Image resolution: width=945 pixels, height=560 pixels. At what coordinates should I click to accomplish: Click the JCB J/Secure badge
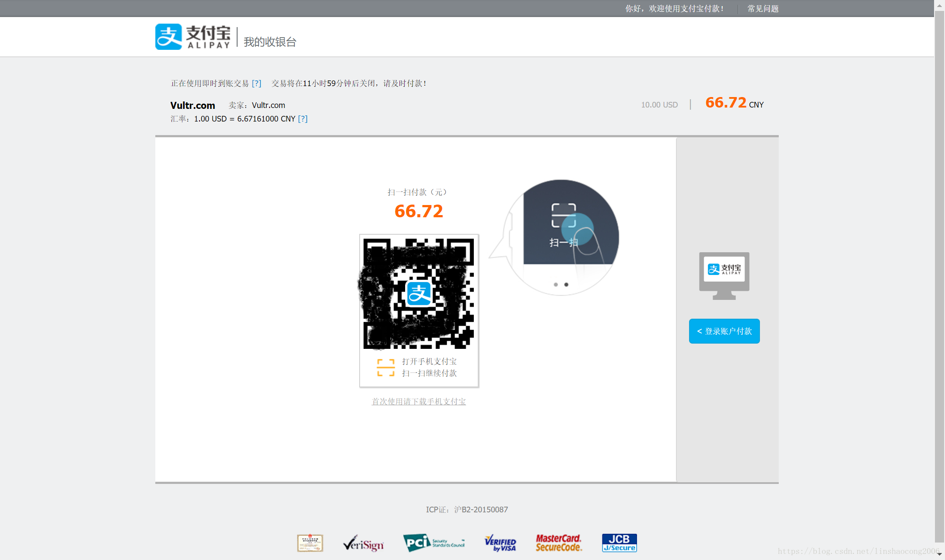[x=619, y=543]
